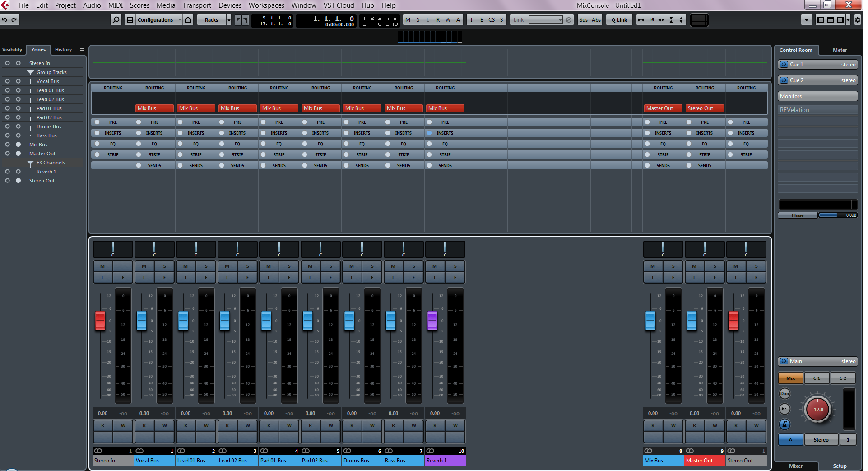868x471 pixels.
Task: Click the metronome click button in Control Room
Action: click(785, 424)
